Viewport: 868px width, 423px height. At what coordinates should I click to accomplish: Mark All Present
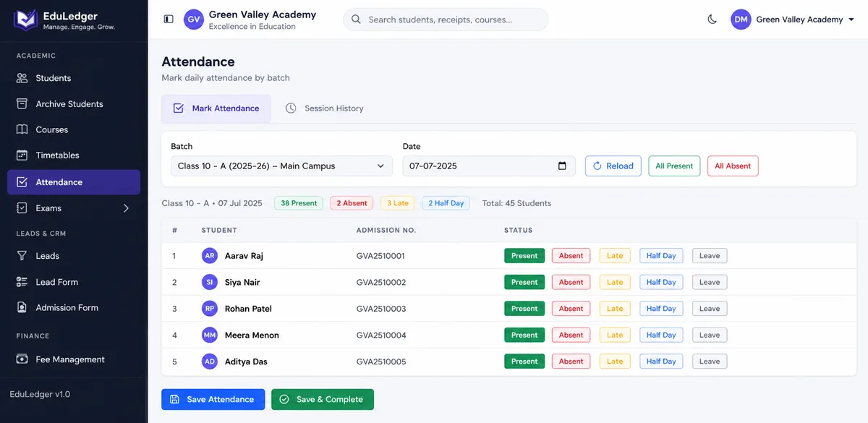674,166
